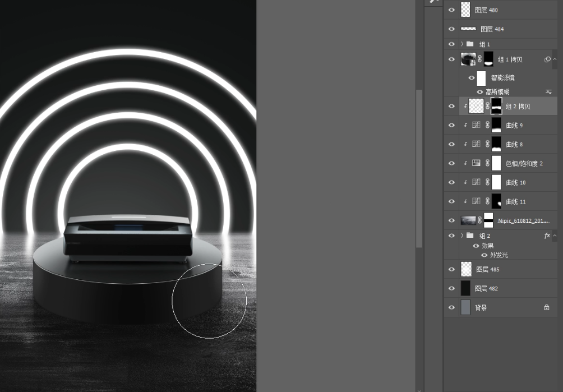Click the curves icon on 曲线 11
This screenshot has height=392, width=563.
476,201
